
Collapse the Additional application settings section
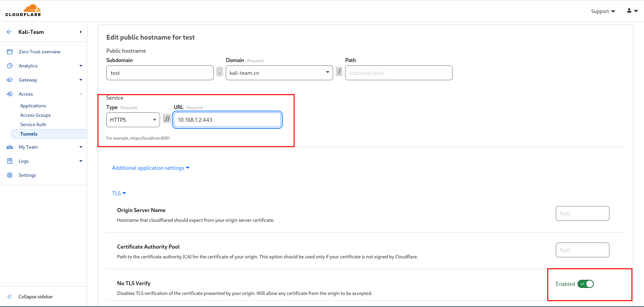click(151, 168)
